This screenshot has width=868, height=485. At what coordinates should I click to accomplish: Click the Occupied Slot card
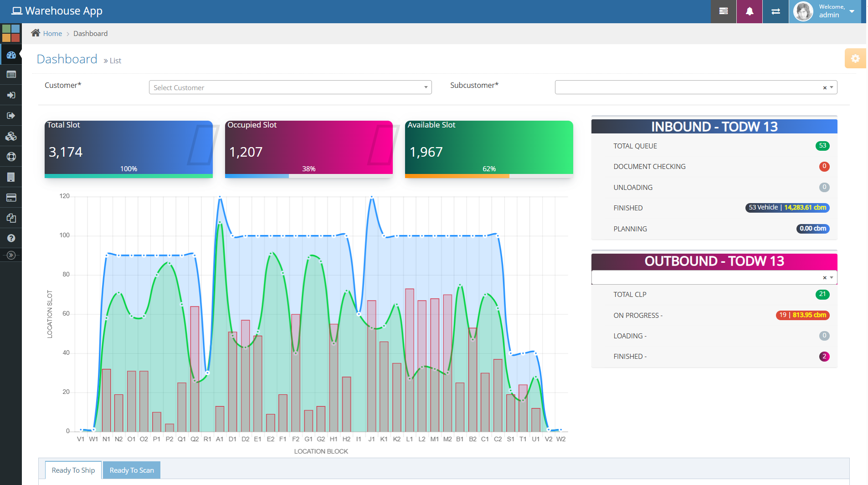(x=309, y=149)
